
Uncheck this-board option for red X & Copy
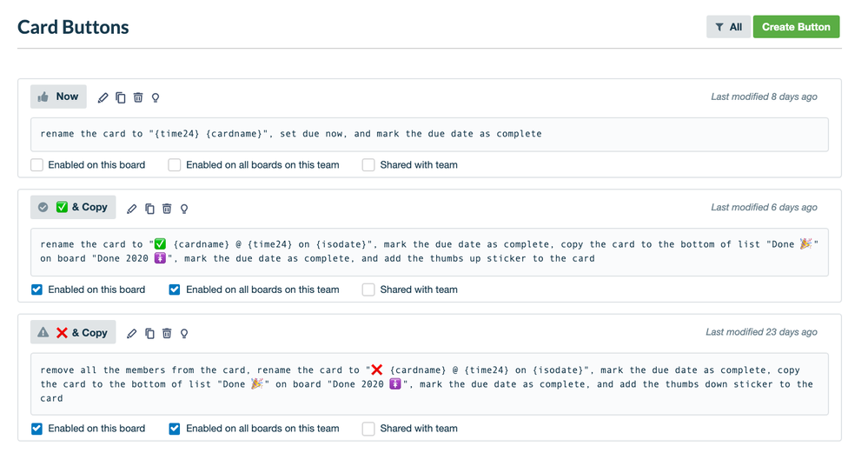click(x=37, y=429)
